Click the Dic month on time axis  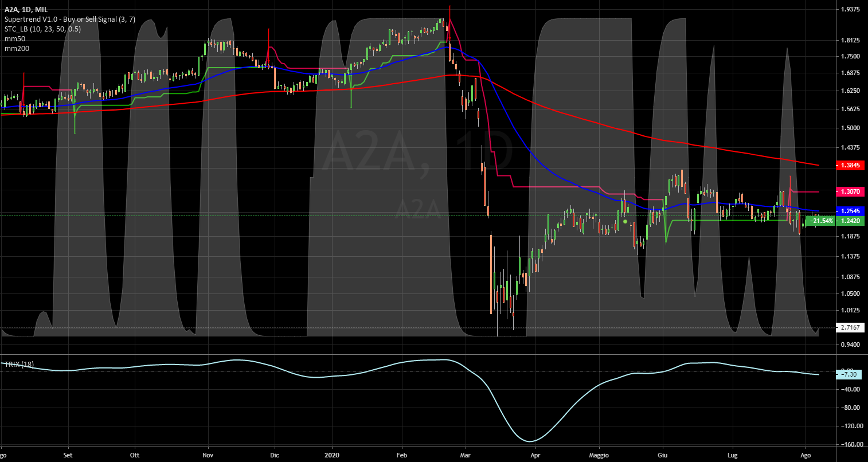274,455
